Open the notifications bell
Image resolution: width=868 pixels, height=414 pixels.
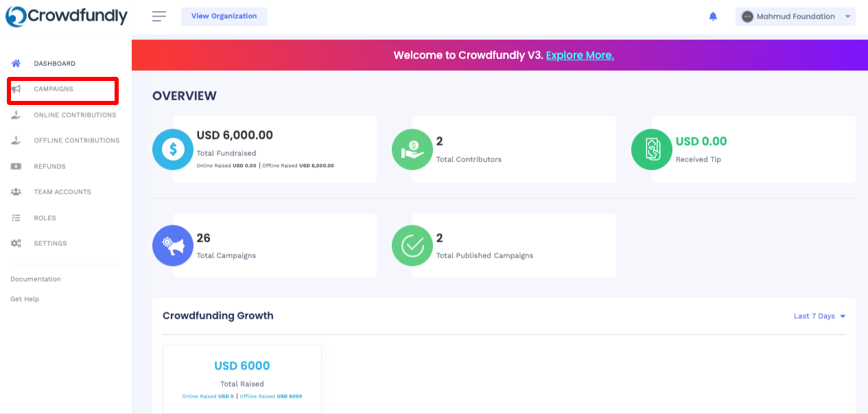713,16
